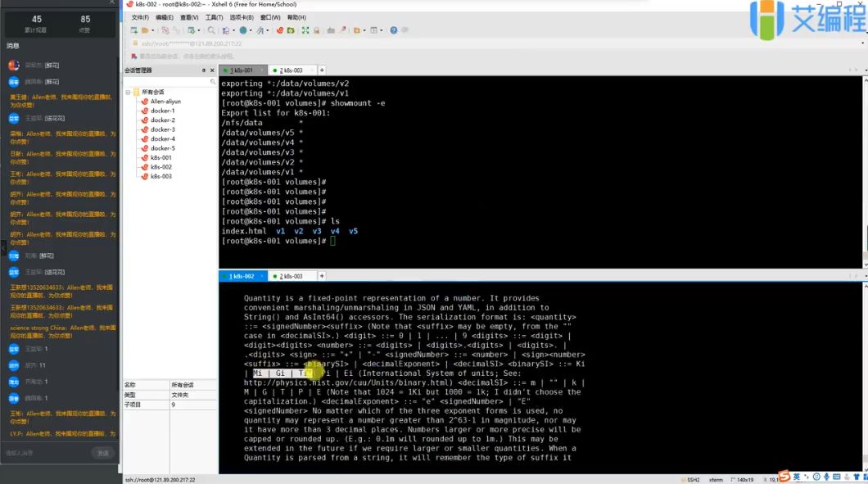The image size is (868, 484).
Task: Open the 帮助(H) menu
Action: (x=296, y=18)
